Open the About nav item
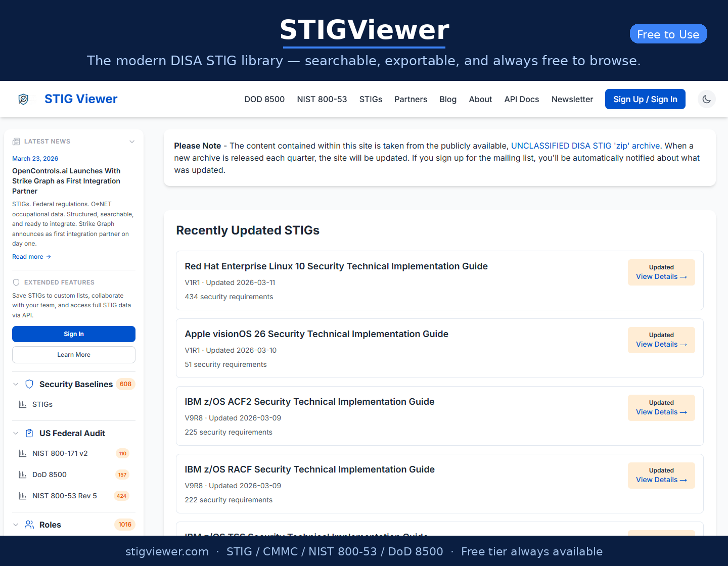Screen dimensions: 728x566 (480, 99)
